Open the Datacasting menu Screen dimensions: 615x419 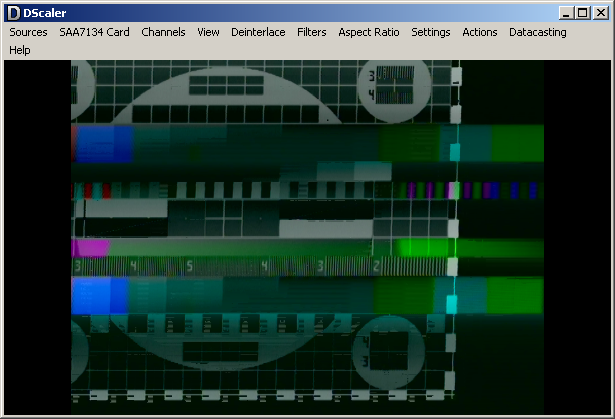point(538,32)
